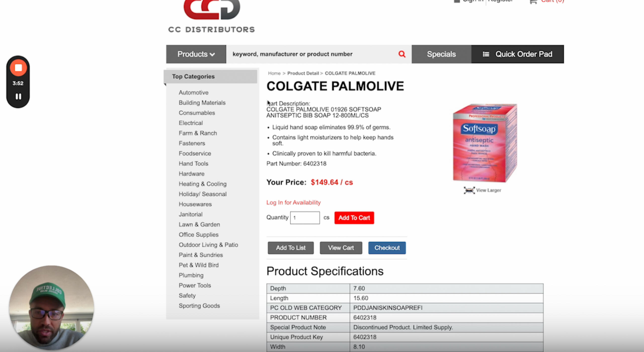Stop the screen recording with the orange button
This screenshot has height=352, width=644.
coord(18,68)
